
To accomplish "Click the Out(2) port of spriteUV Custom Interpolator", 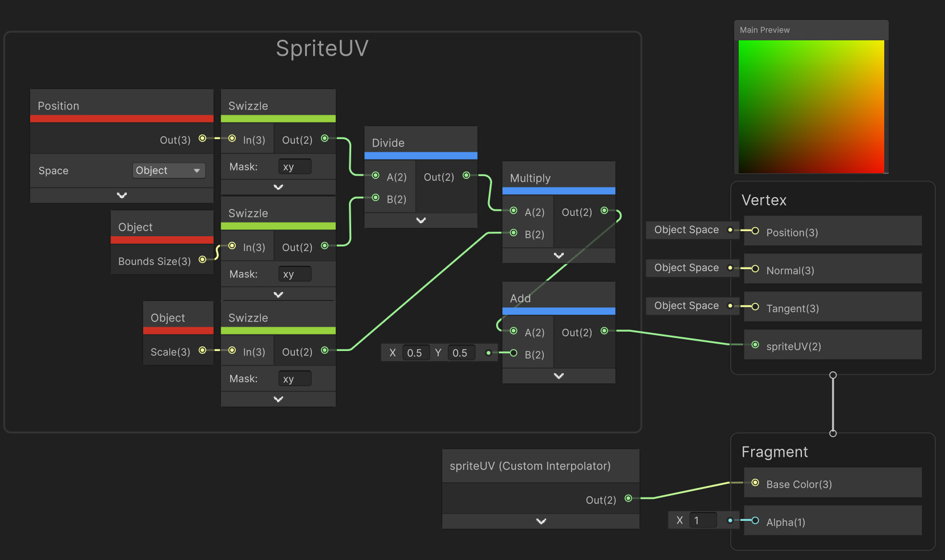I will pos(628,499).
